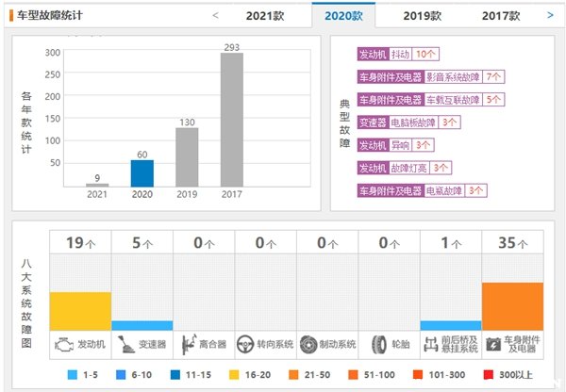Open the 影音系统故障 fault tag
This screenshot has width=566, height=392.
pyautogui.click(x=455, y=77)
